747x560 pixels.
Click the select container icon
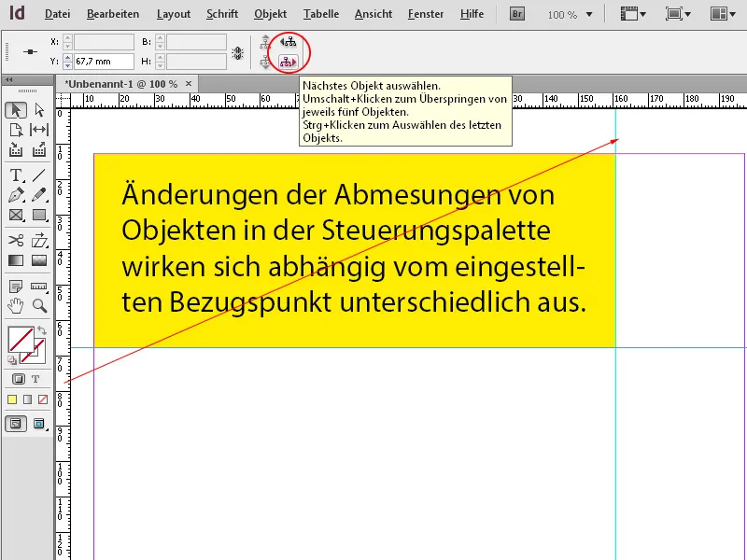click(x=265, y=43)
